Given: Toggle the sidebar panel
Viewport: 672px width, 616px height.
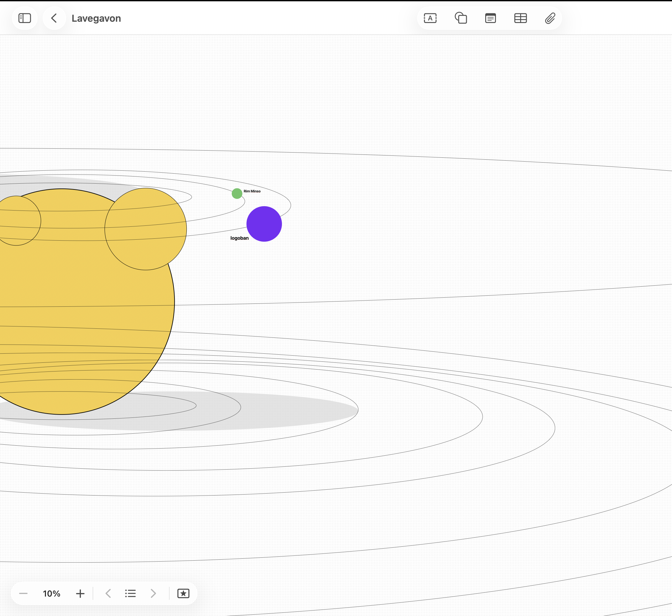Looking at the screenshot, I should (x=25, y=18).
